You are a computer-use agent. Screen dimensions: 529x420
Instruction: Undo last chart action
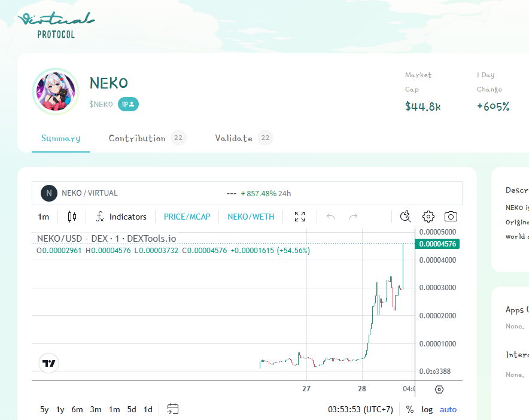[x=330, y=217]
